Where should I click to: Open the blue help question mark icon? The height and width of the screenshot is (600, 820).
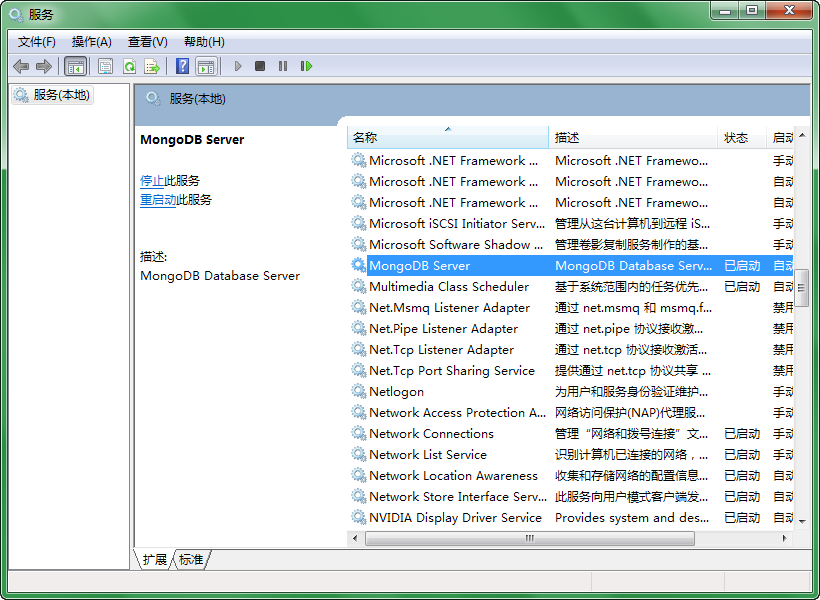(182, 66)
